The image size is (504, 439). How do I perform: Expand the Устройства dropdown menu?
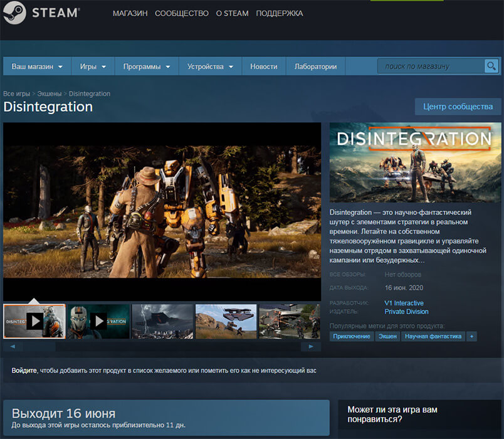tap(210, 66)
